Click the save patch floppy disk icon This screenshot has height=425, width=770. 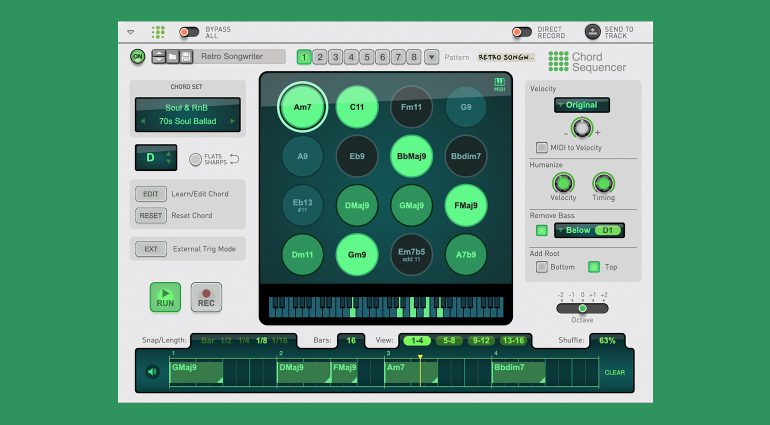point(186,57)
